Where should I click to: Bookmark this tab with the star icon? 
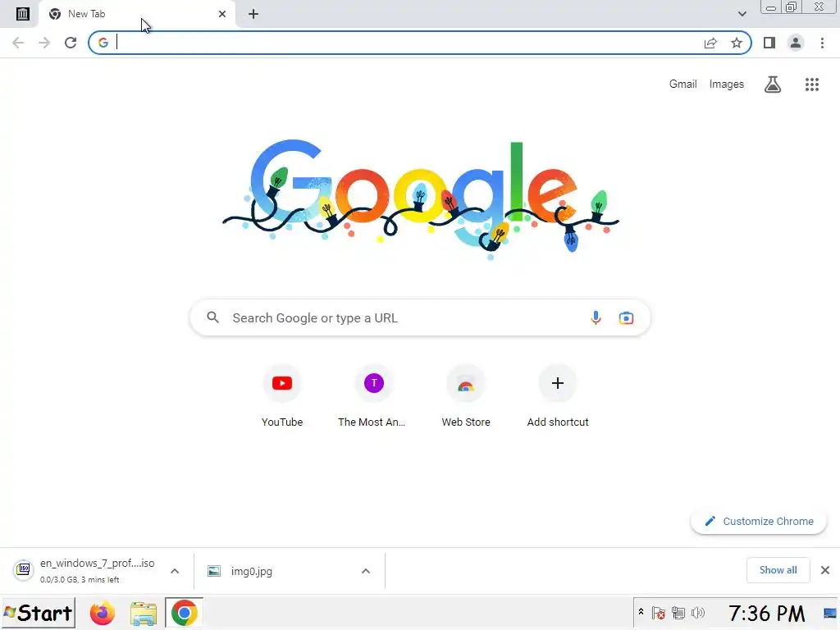click(737, 43)
